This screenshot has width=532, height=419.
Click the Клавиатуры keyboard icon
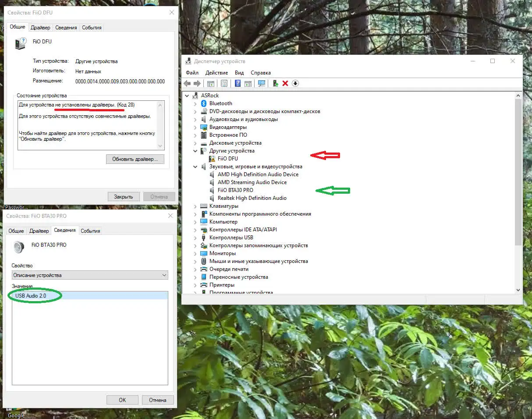204,206
